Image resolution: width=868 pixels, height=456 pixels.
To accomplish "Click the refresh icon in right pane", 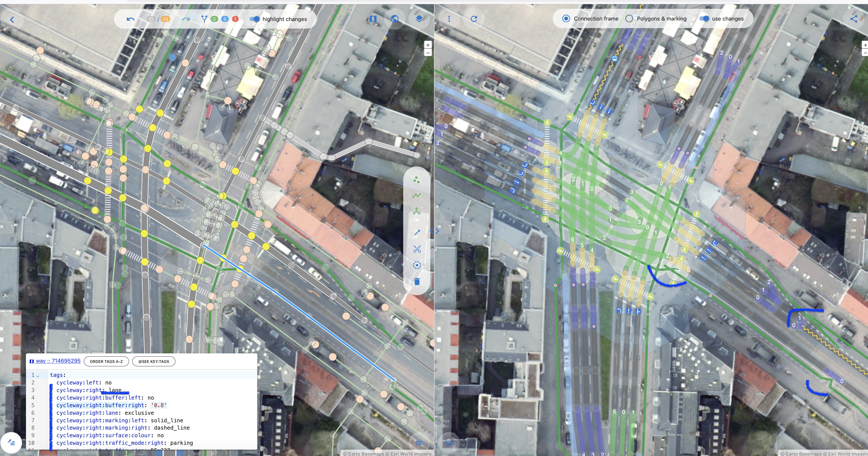I will pos(474,19).
